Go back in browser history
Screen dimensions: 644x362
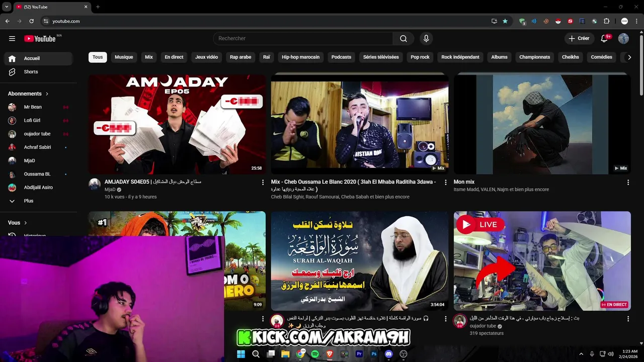(7, 21)
